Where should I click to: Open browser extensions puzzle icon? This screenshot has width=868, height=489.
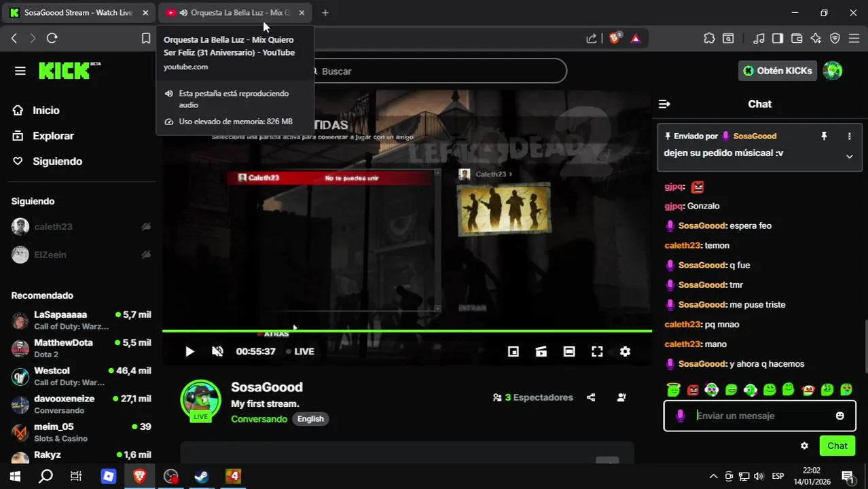click(x=709, y=39)
